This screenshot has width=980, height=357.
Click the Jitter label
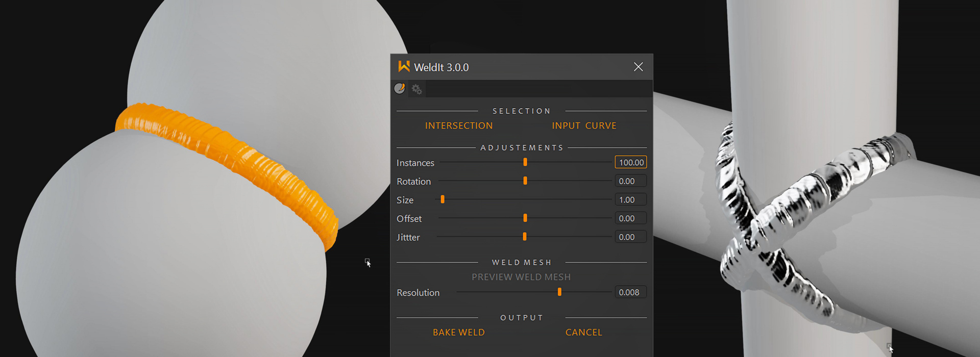408,237
